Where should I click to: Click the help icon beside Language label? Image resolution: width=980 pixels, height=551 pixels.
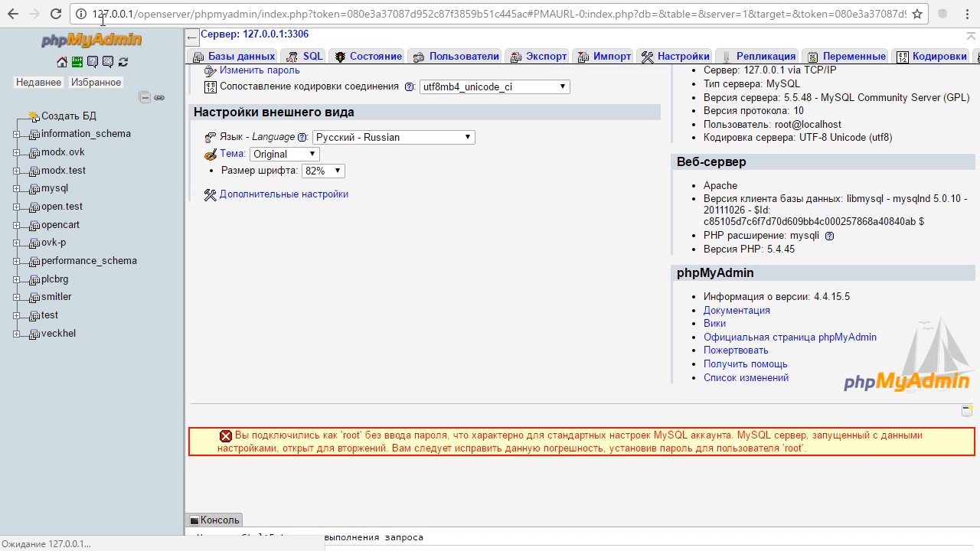click(302, 138)
